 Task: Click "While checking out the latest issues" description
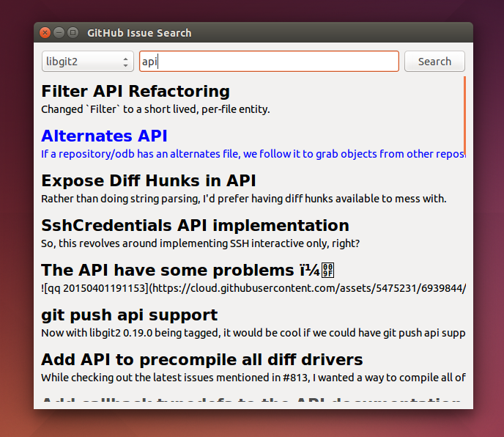[x=253, y=378]
